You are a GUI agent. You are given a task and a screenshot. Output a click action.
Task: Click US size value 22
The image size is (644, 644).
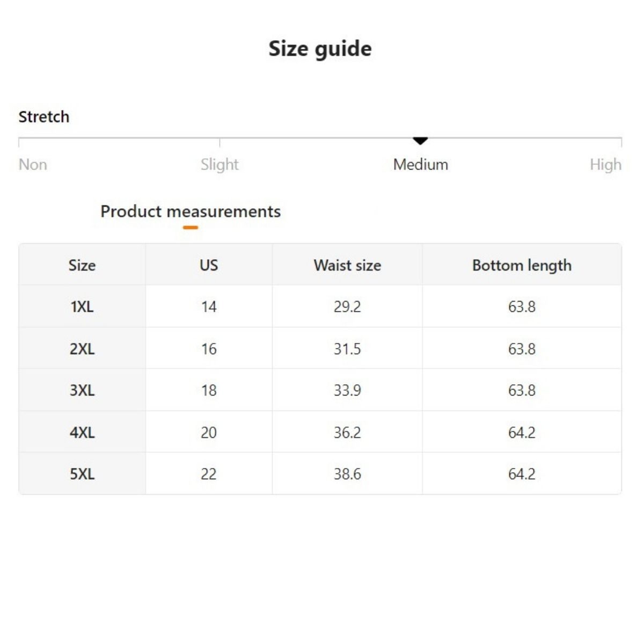(209, 474)
